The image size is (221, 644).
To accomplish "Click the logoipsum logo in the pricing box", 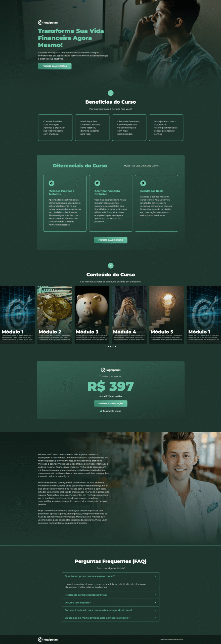I will [111, 370].
